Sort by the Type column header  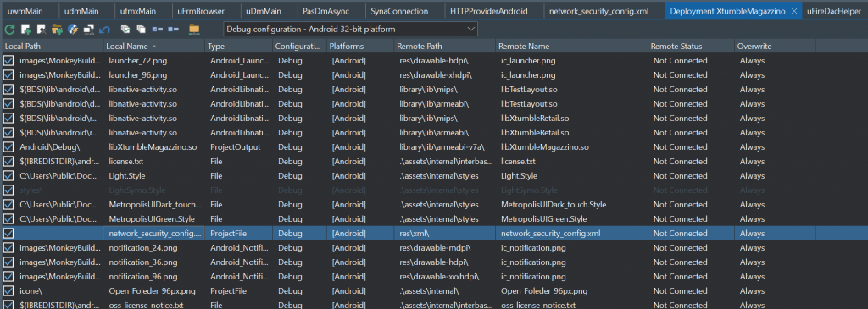[238, 47]
